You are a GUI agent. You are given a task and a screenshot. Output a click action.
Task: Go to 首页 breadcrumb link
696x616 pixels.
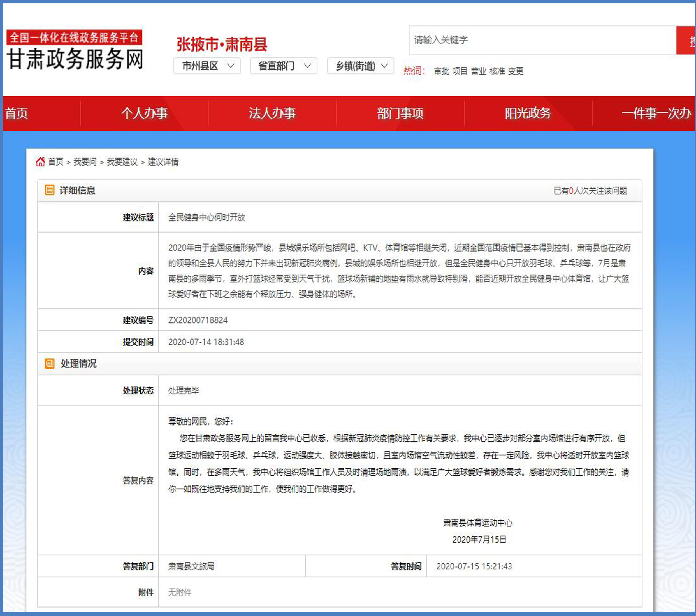[55, 162]
